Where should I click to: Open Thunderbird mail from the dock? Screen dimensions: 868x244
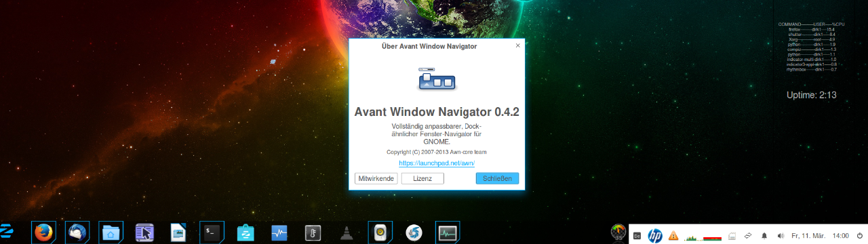[x=77, y=232]
